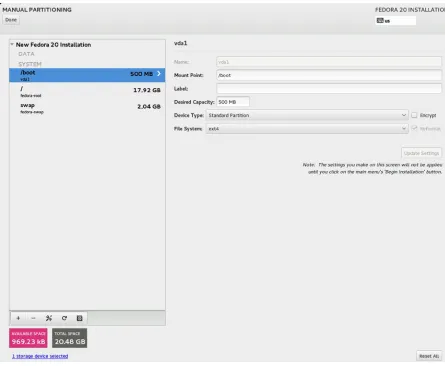Click the Desired Capacity input field

233,102
